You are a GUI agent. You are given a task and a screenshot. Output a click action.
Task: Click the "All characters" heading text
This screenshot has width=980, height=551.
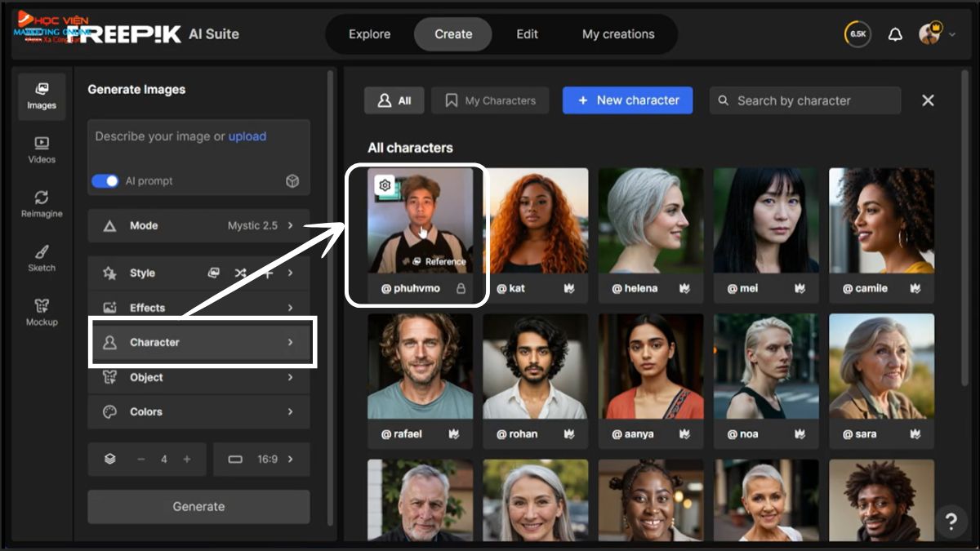point(410,148)
